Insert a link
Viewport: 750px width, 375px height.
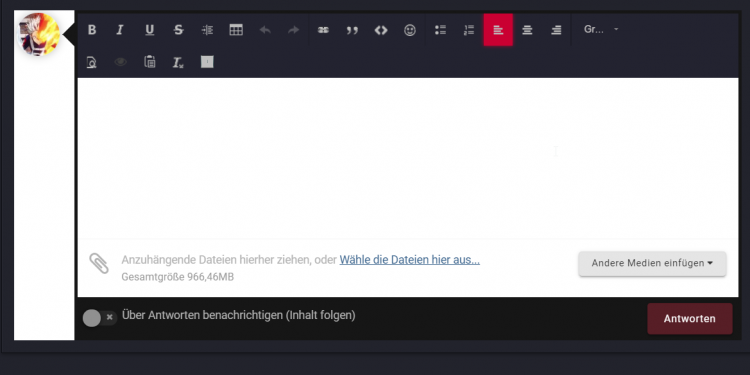point(323,30)
